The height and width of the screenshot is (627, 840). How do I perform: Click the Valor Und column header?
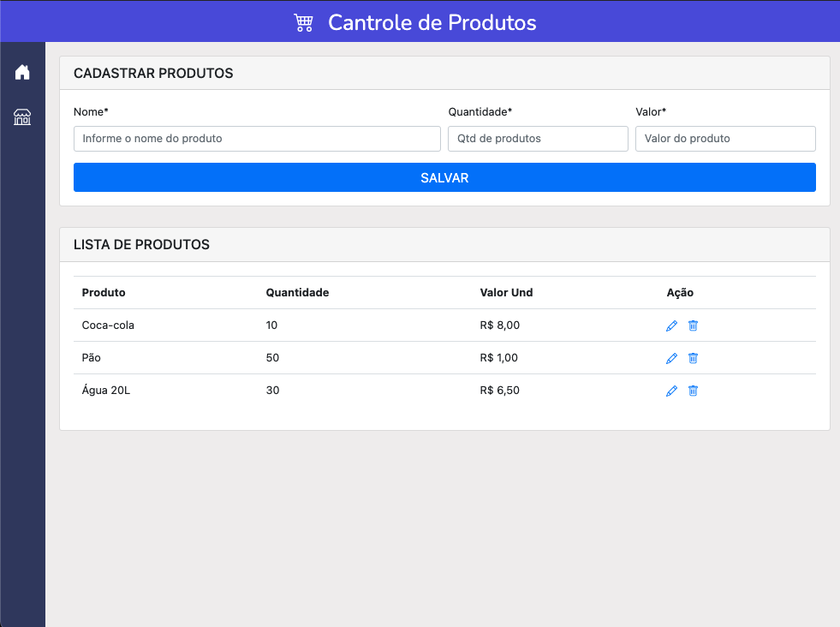[x=507, y=292]
